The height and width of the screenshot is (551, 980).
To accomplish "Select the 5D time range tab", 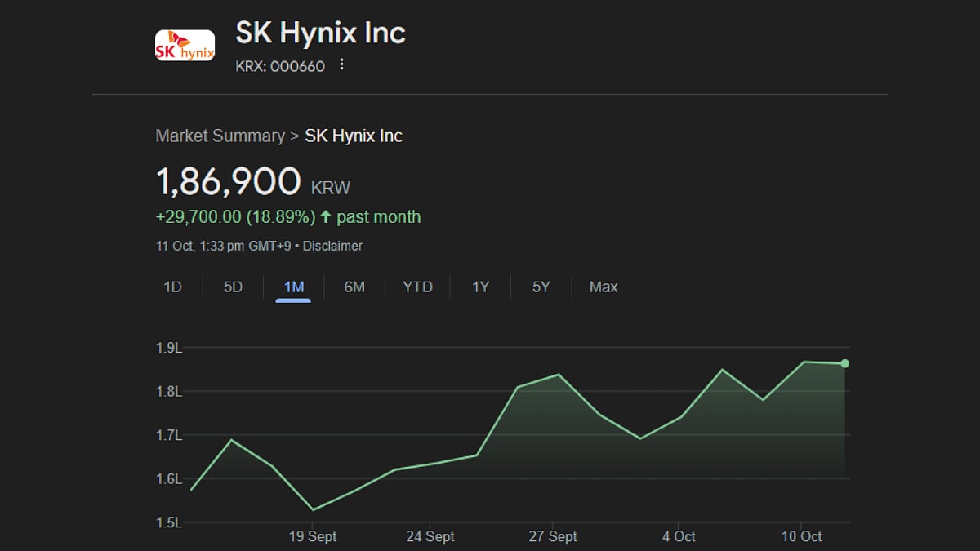I will click(x=233, y=287).
